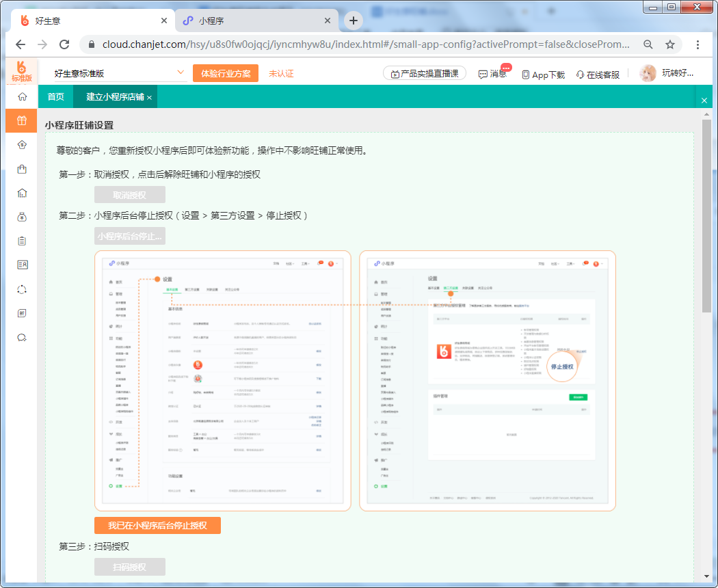Viewport: 718px width, 588px height.
Task: Open 在线客服 support
Action: [x=598, y=75]
